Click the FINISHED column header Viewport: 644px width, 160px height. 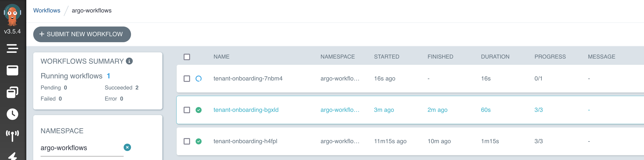pos(440,57)
